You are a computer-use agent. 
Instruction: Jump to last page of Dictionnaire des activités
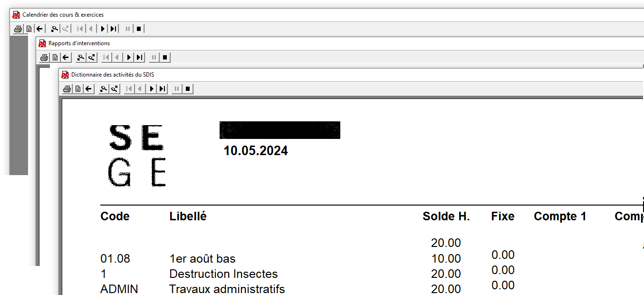point(163,89)
